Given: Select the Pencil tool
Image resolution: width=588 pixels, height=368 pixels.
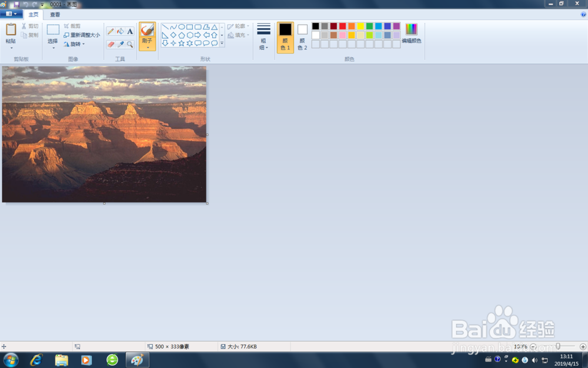Looking at the screenshot, I should (x=111, y=32).
